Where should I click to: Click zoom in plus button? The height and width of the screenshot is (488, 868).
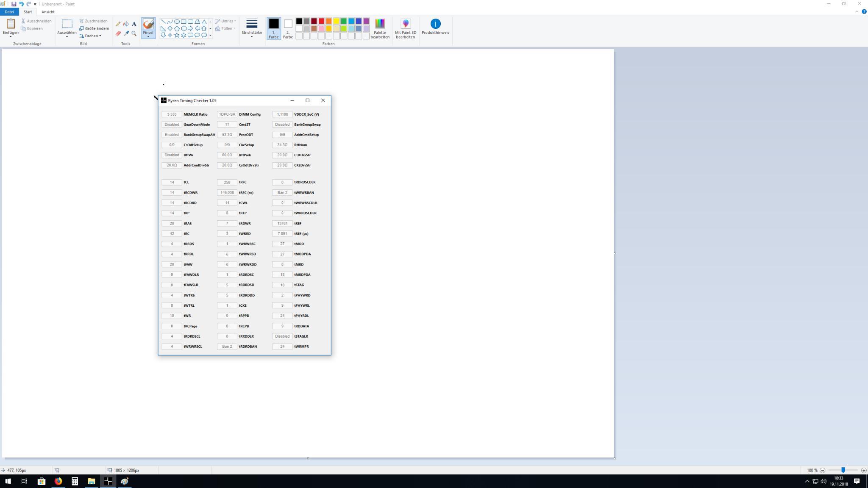(x=864, y=470)
